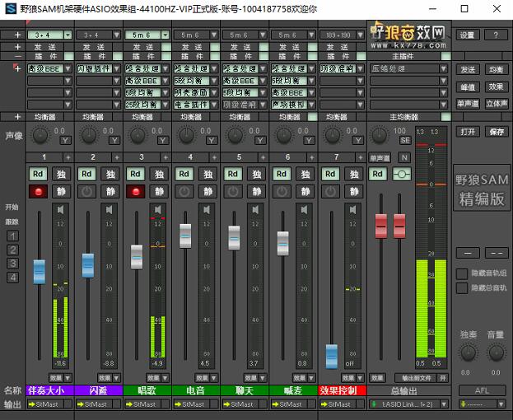Turn the pan knob on channel 2
The image size is (513, 420).
(x=88, y=134)
